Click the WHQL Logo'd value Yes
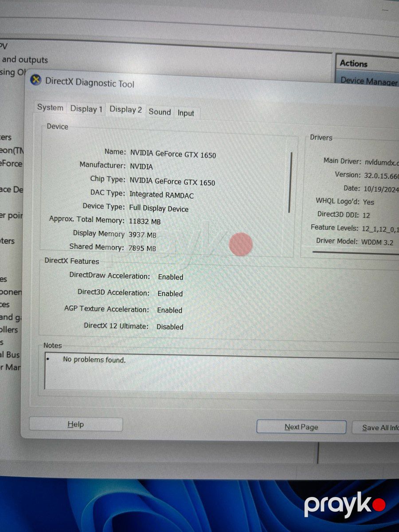399x532 pixels. [x=369, y=202]
